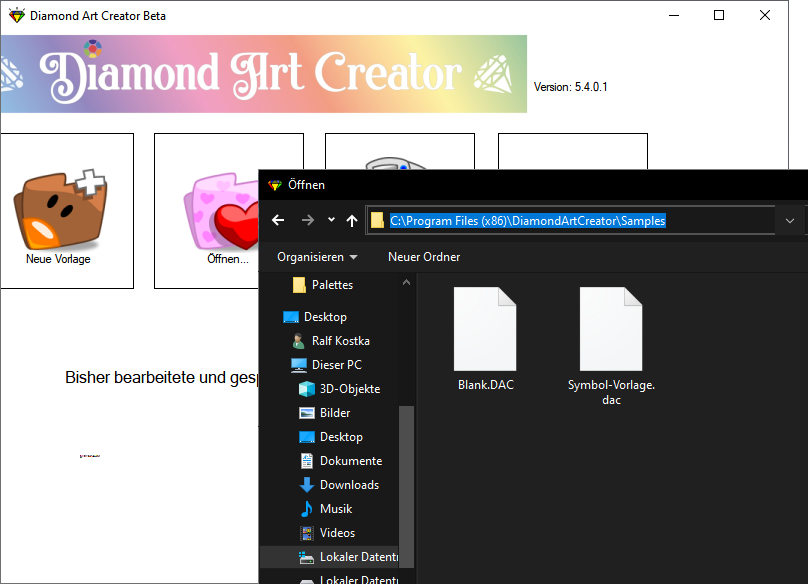808x584 pixels.
Task: Open Bilder folder
Action: tap(325, 413)
